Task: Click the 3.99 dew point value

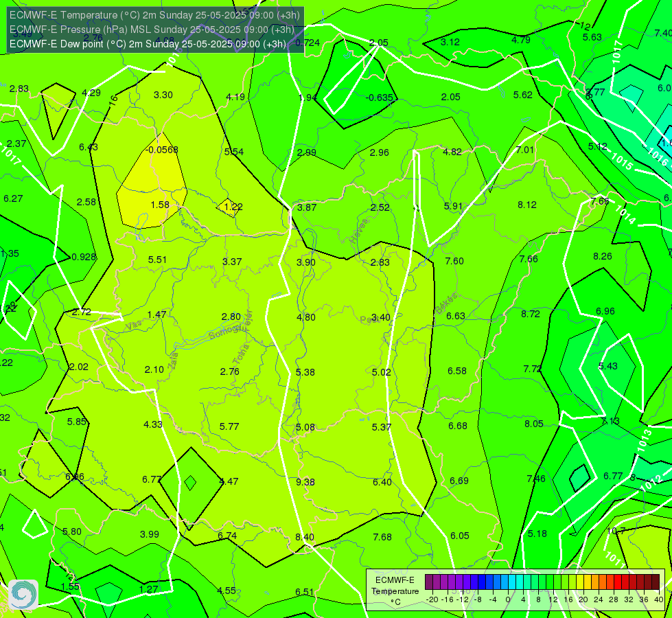Action: tap(150, 534)
